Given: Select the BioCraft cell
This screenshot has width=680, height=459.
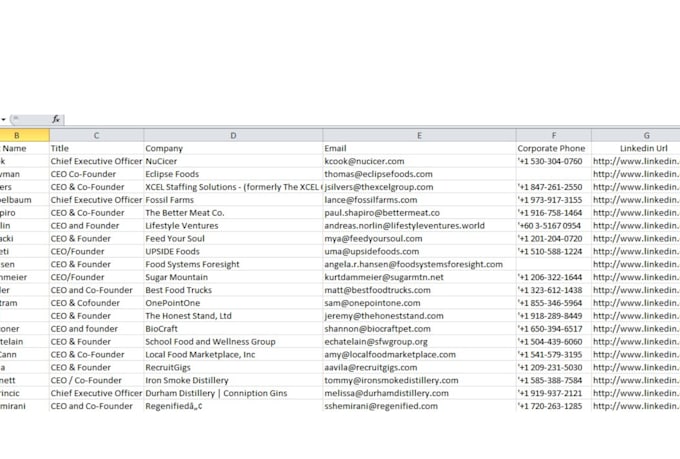Looking at the screenshot, I should (233, 329).
